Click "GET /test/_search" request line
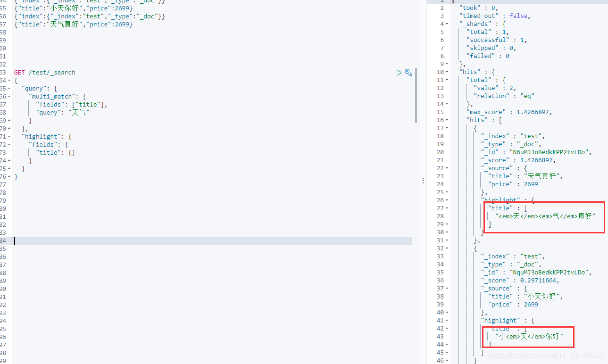 click(45, 73)
